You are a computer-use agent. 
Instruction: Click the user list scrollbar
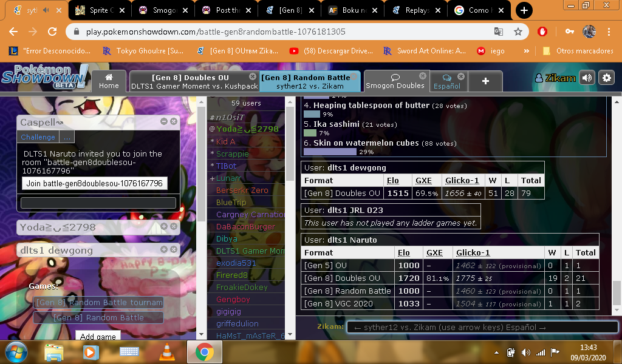(290, 143)
